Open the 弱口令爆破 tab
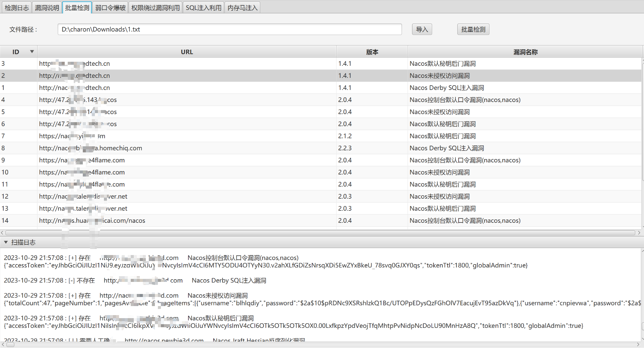This screenshot has height=348, width=644. (110, 7)
